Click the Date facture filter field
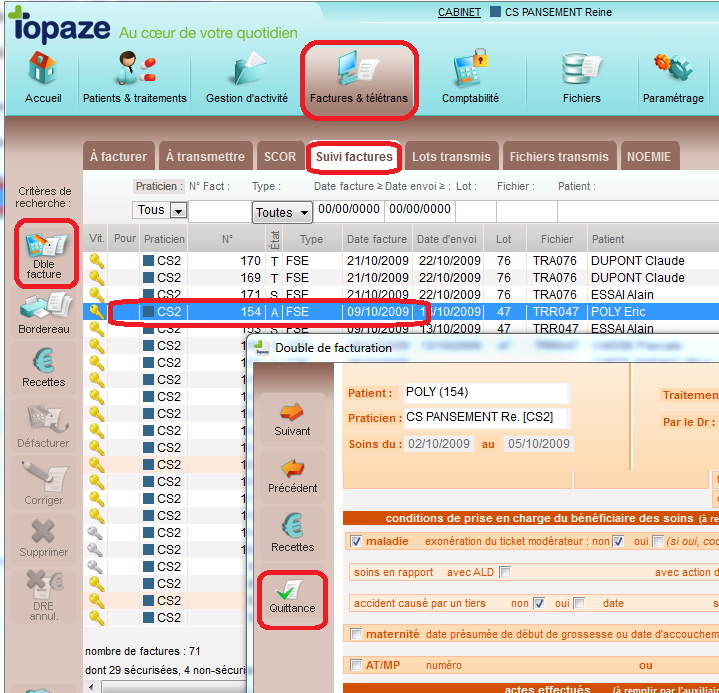 tap(349, 210)
